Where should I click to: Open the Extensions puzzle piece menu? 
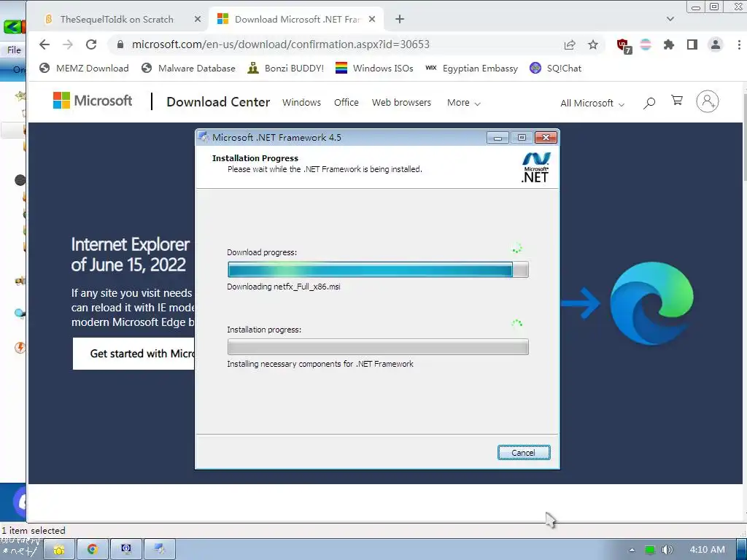669,44
